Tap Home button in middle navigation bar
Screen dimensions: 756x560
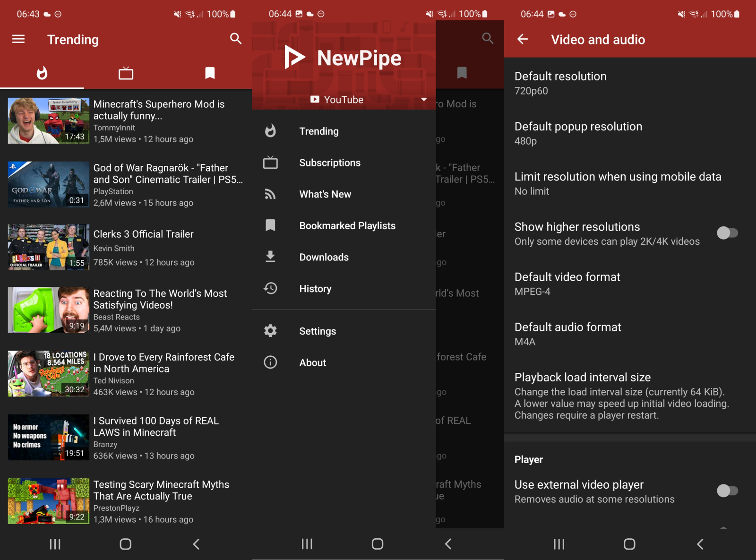click(x=378, y=544)
